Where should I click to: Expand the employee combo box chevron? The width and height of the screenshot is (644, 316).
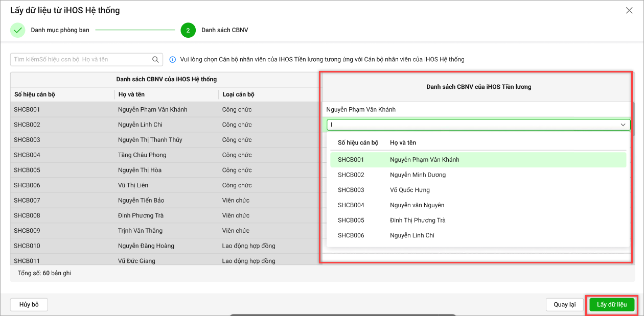pyautogui.click(x=623, y=125)
